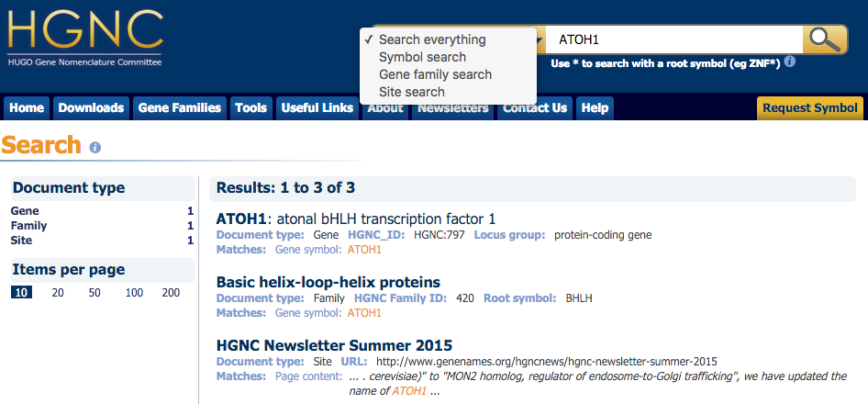868x404 pixels.
Task: Click the HGNC logo
Action: click(85, 37)
